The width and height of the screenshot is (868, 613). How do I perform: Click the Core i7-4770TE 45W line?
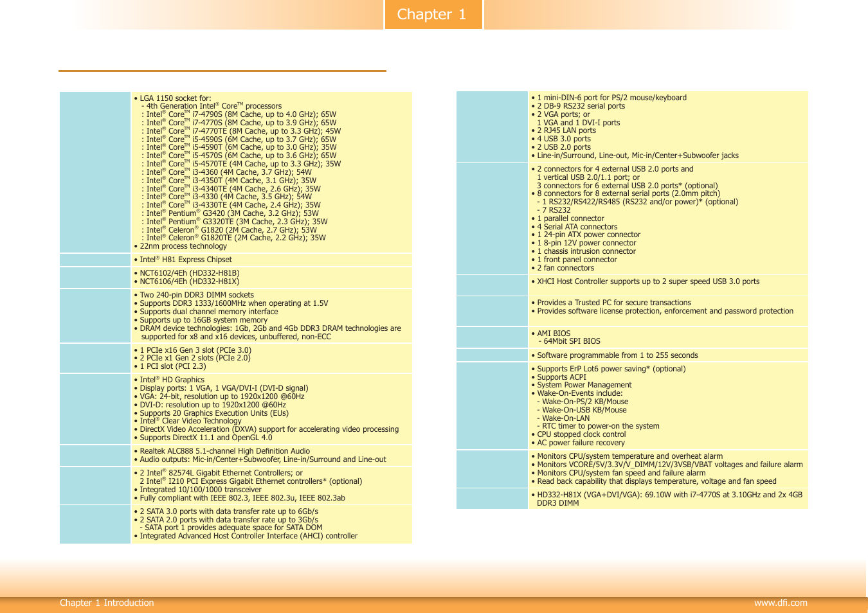pyautogui.click(x=241, y=131)
